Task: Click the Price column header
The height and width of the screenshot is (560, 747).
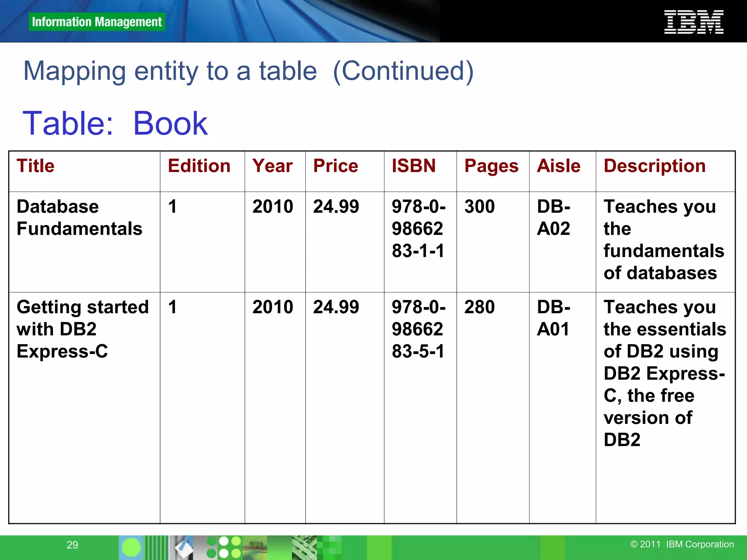Action: pos(336,166)
